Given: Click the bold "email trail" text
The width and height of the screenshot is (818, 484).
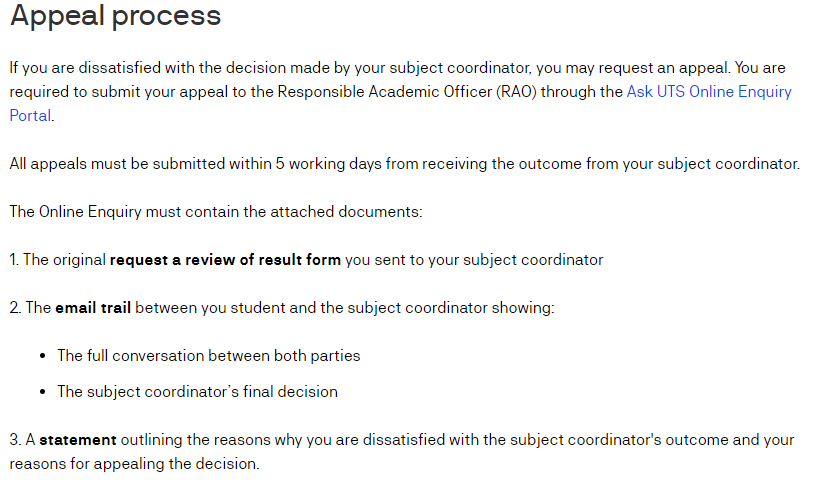Looking at the screenshot, I should tap(93, 308).
